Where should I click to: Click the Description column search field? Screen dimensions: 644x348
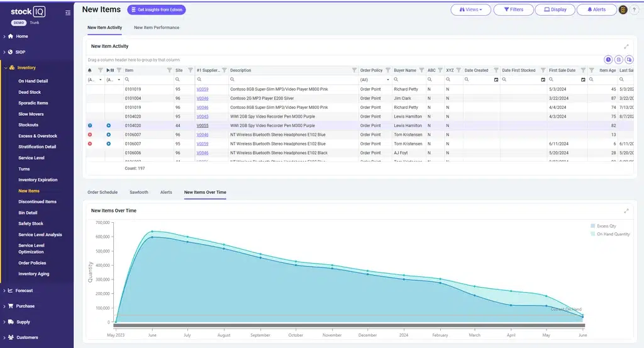point(293,80)
